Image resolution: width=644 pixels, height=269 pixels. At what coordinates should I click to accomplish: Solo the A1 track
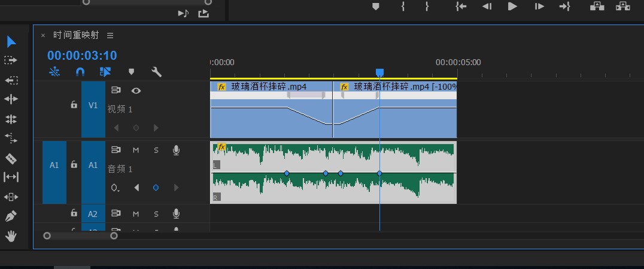coord(156,150)
